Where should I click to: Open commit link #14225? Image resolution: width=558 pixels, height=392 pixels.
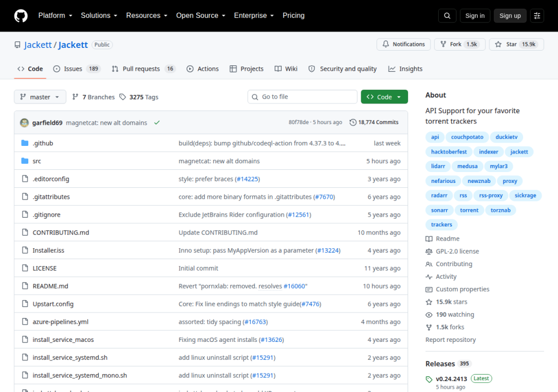click(247, 179)
